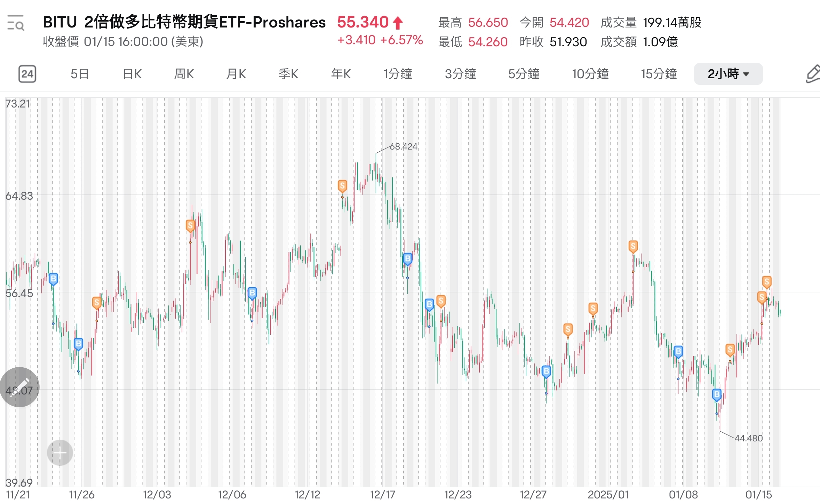Tap the 最高 56.650 value
820x504 pixels.
coord(488,23)
